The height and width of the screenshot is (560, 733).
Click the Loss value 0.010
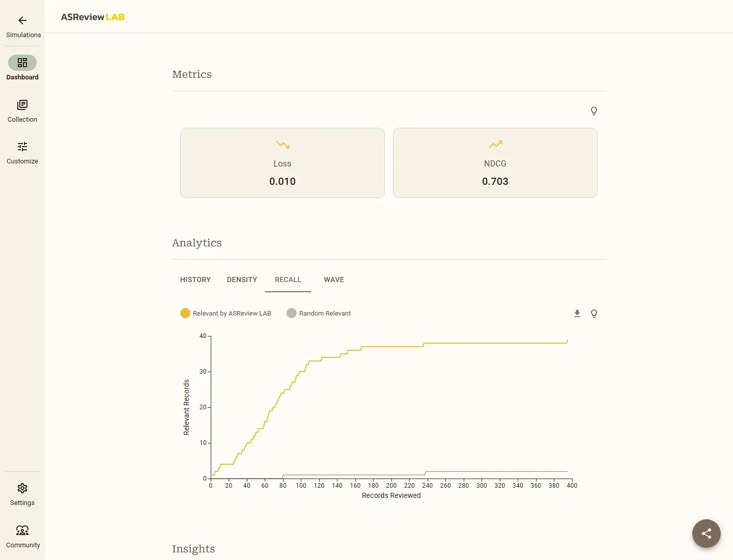pos(283,181)
